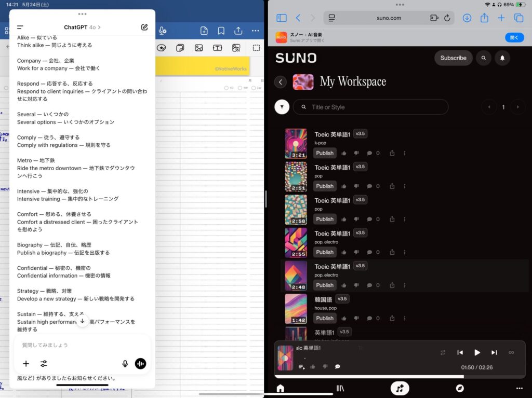Show Safari tab overview
The width and height of the screenshot is (532, 398).
point(519,18)
